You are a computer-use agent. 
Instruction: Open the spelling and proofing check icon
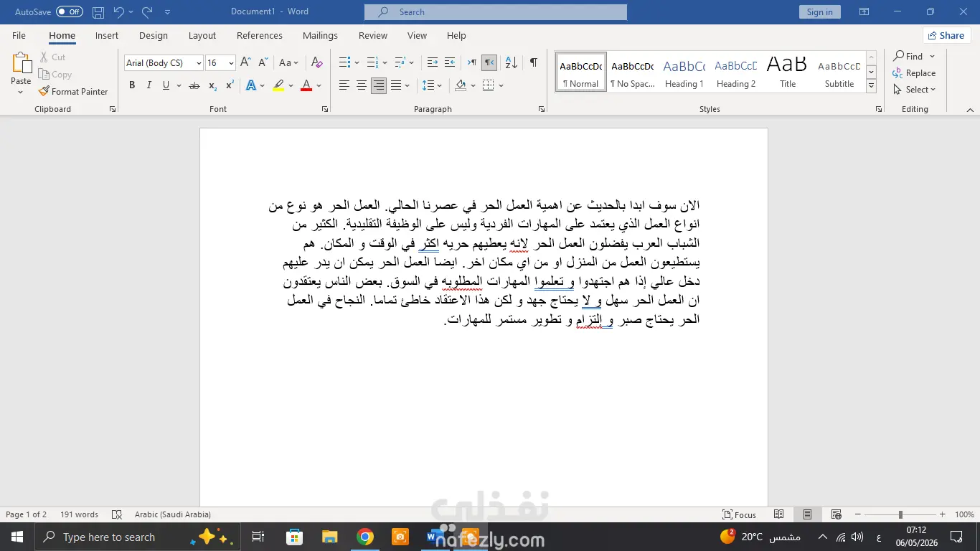click(x=117, y=514)
